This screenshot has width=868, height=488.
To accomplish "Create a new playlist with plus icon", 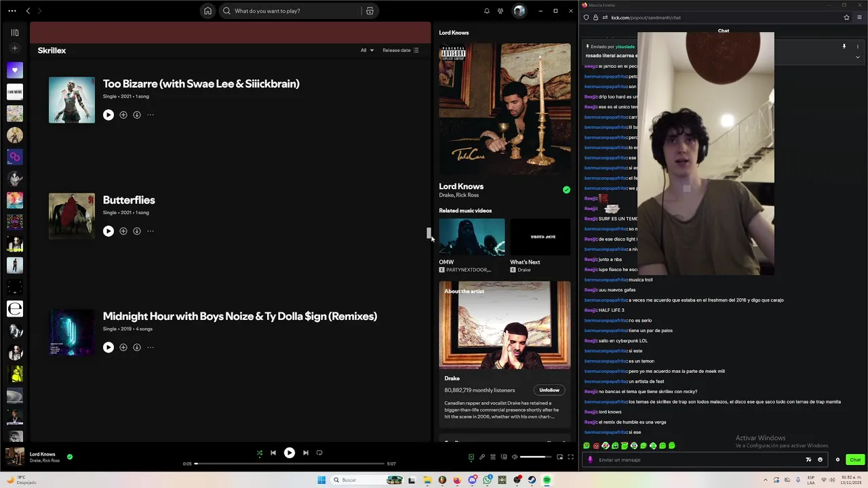I will tap(15, 48).
